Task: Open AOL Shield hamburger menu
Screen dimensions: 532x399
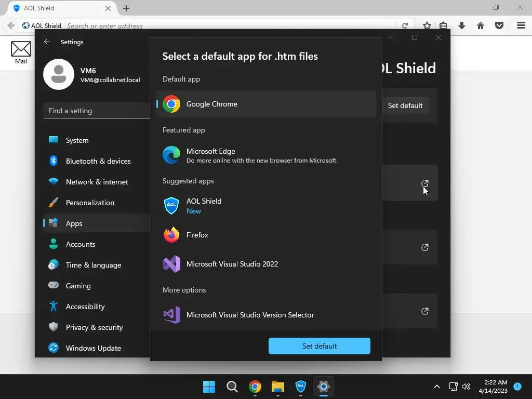Action: (x=521, y=25)
